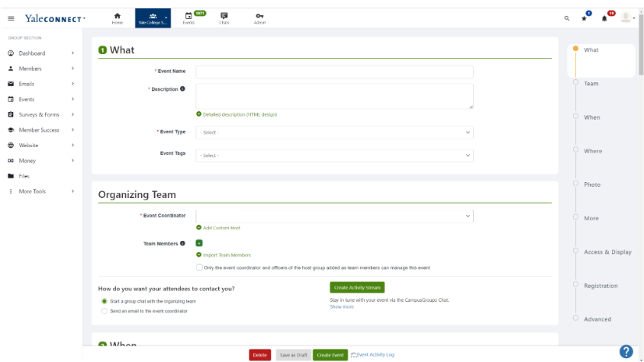Screen dimensions: 644x362
Task: Jump to More step in right navigator
Action: point(591,219)
